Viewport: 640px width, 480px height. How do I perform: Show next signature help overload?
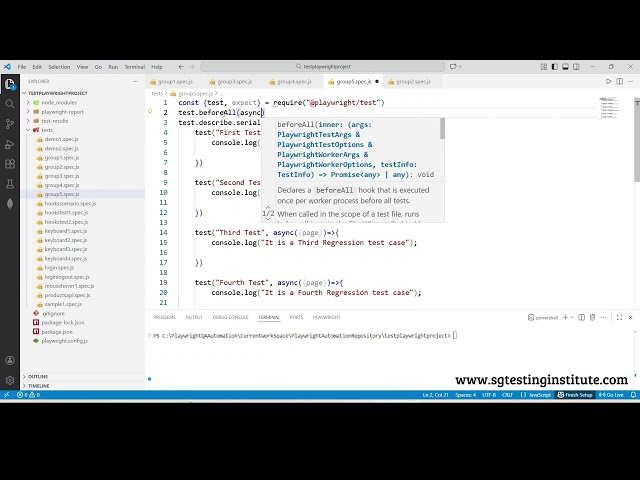268,219
